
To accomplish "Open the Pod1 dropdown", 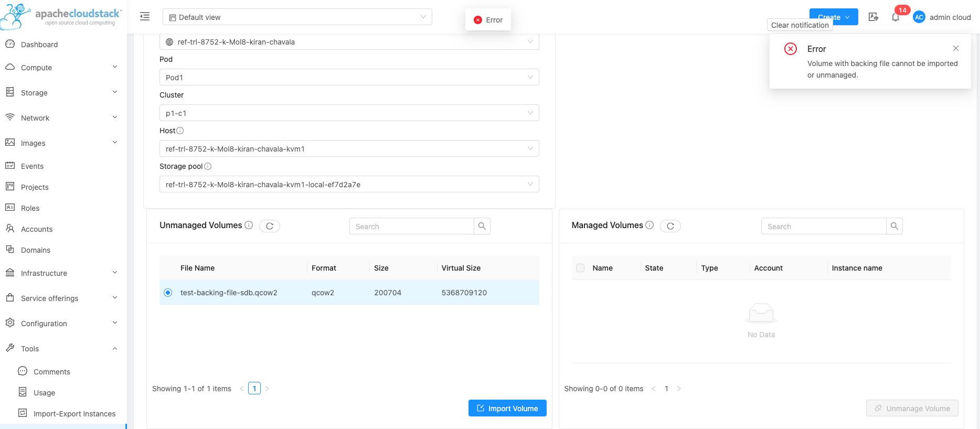I will (x=349, y=77).
